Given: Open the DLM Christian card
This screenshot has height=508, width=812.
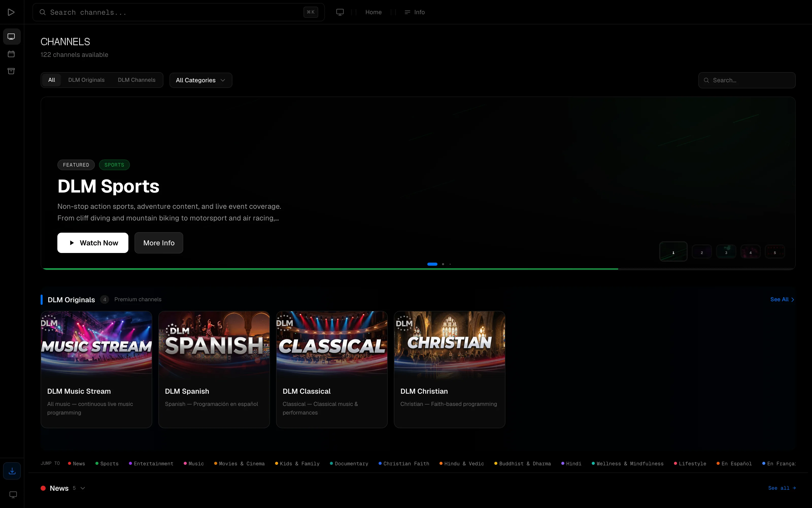Looking at the screenshot, I should pos(450,370).
